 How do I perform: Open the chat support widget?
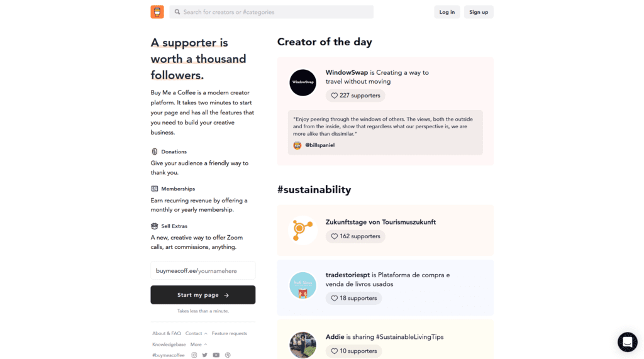tap(627, 342)
